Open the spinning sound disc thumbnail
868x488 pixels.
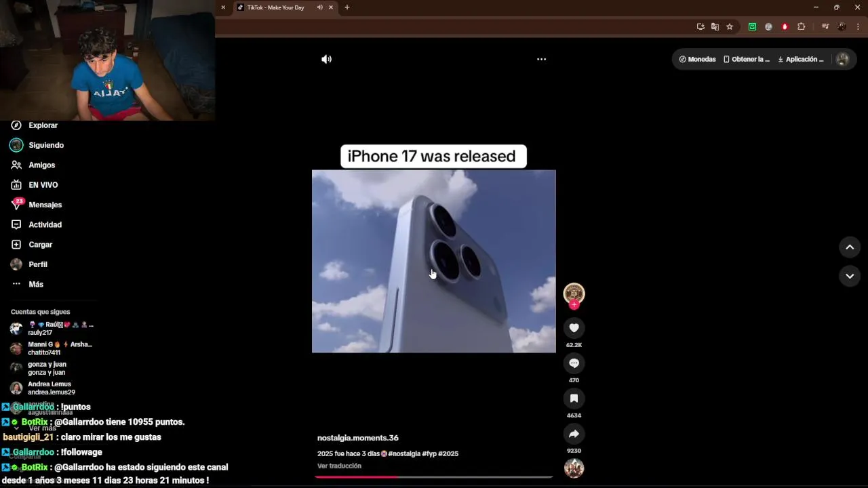574,468
